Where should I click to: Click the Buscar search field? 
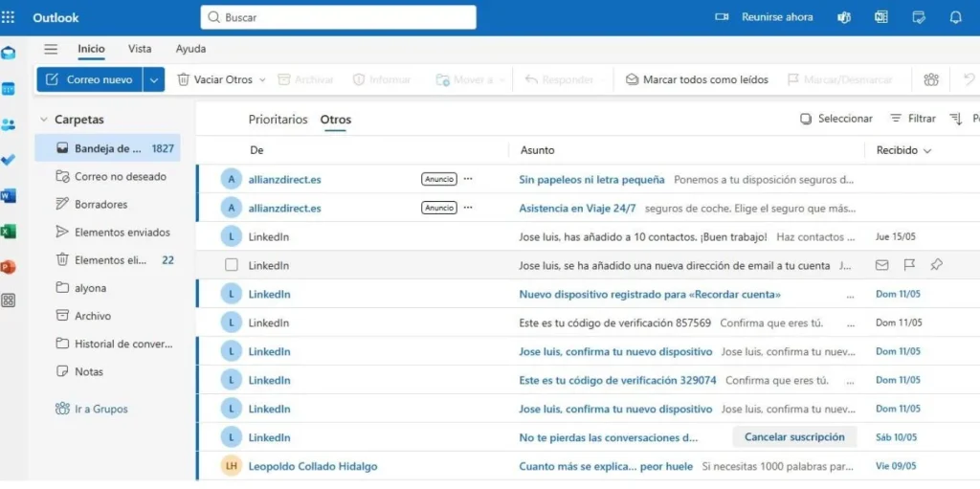(338, 17)
